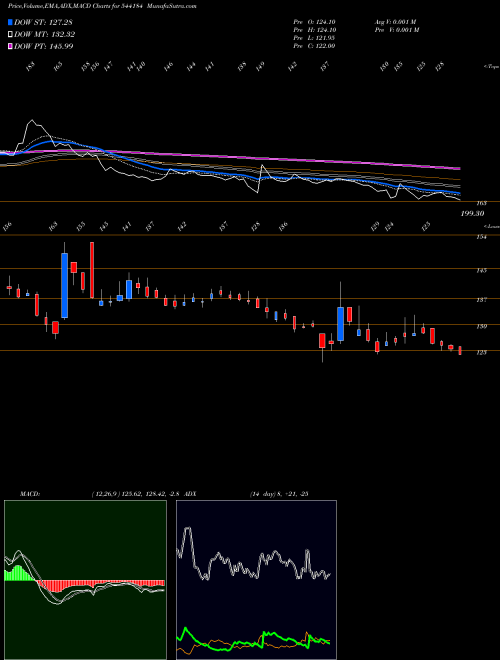Click the white DOW MT legend swatch

(x=10, y=34)
